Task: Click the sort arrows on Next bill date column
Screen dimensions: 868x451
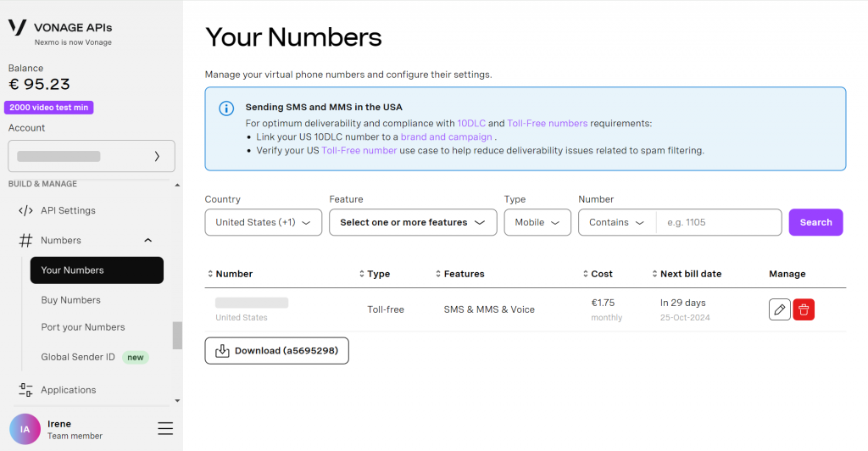Action: click(654, 274)
